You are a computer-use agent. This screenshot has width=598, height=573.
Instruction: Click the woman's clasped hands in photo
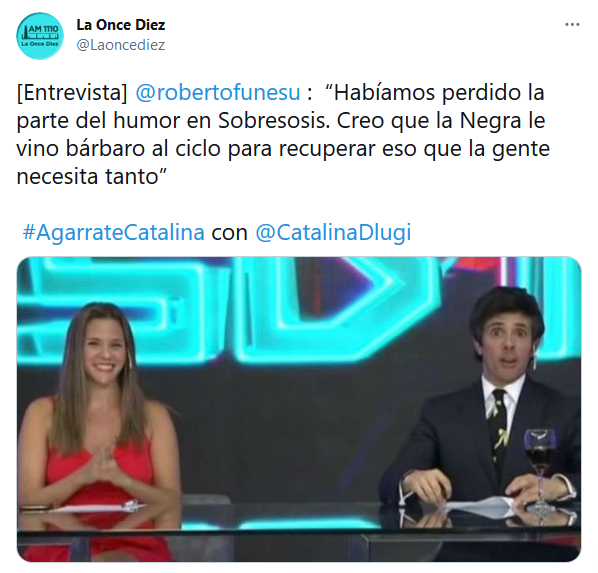(x=101, y=464)
